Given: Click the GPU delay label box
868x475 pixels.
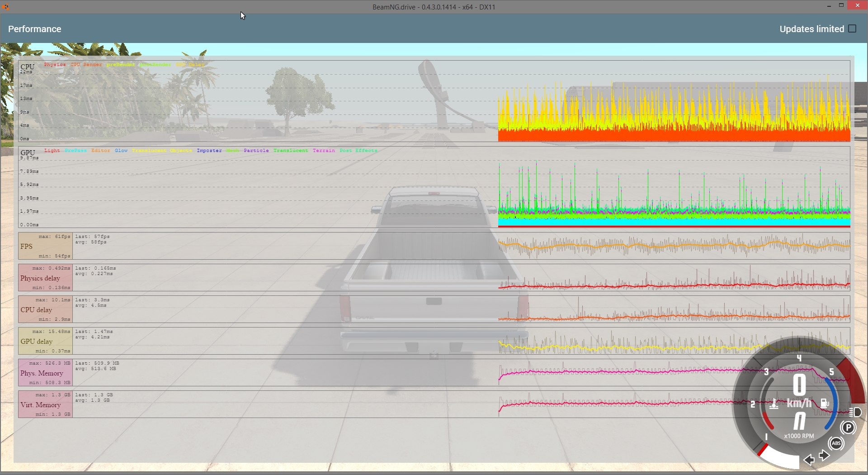Looking at the screenshot, I should [45, 341].
